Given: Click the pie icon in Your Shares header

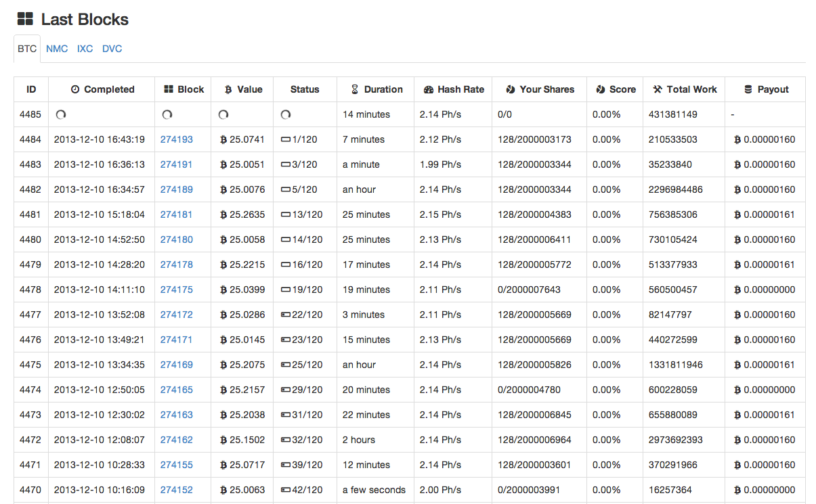Looking at the screenshot, I should coord(511,89).
